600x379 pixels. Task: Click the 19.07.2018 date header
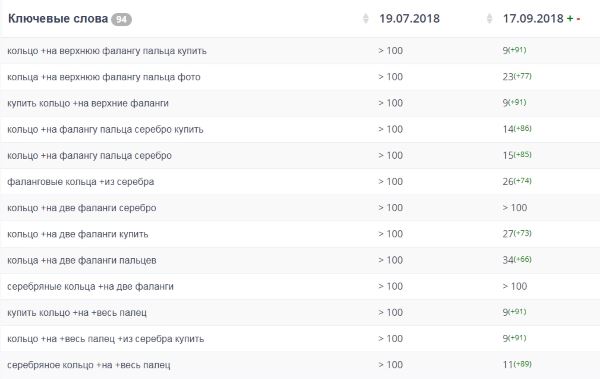(409, 18)
